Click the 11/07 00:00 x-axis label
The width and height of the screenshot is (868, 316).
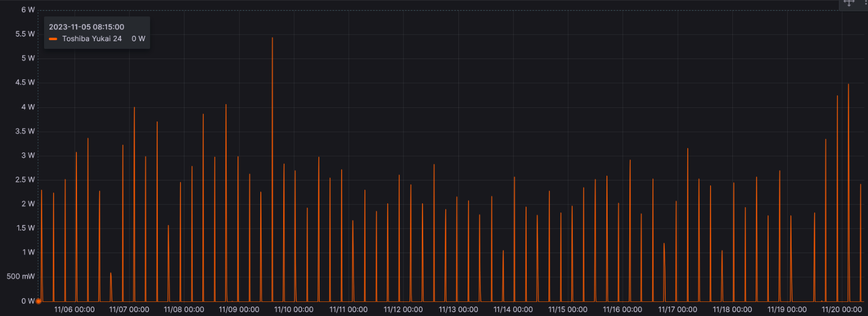pyautogui.click(x=129, y=309)
